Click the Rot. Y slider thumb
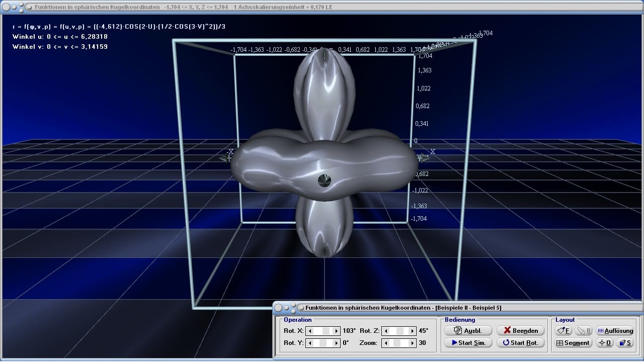The image size is (644, 362). [323, 343]
